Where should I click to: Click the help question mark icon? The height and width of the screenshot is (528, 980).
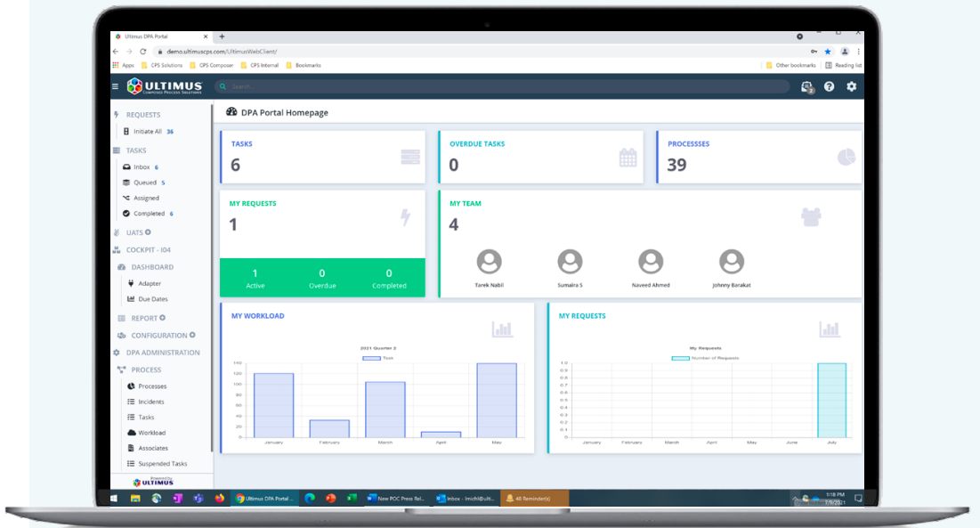click(830, 86)
